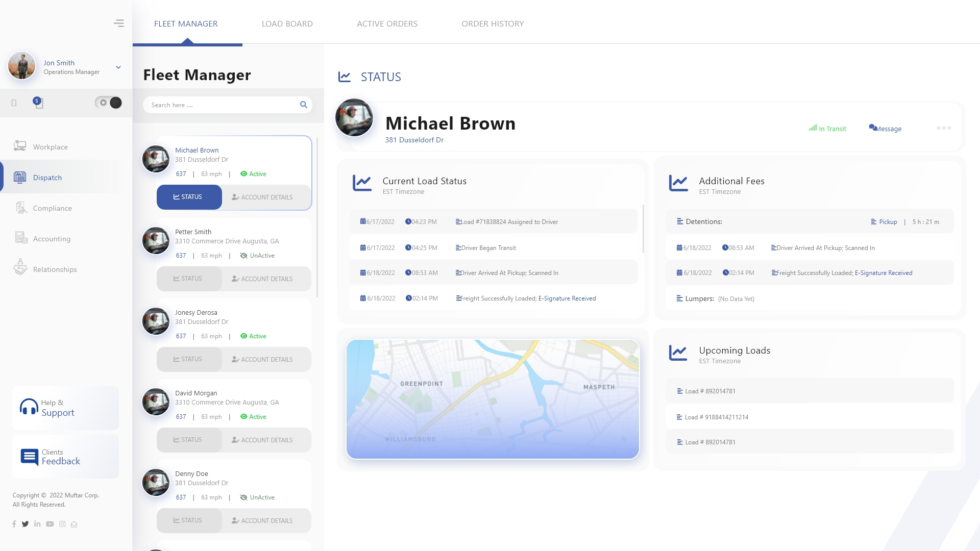980x551 pixels.
Task: Click the search magnifier icon
Action: 304,105
